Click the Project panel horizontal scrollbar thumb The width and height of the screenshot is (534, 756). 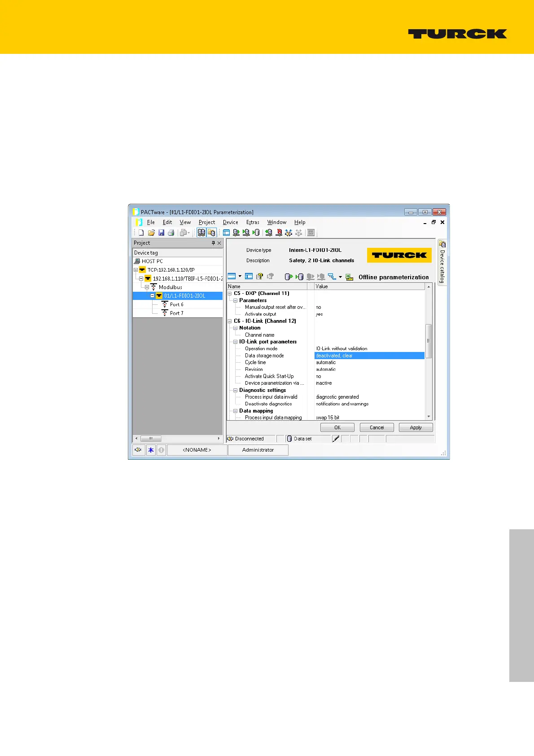click(151, 439)
